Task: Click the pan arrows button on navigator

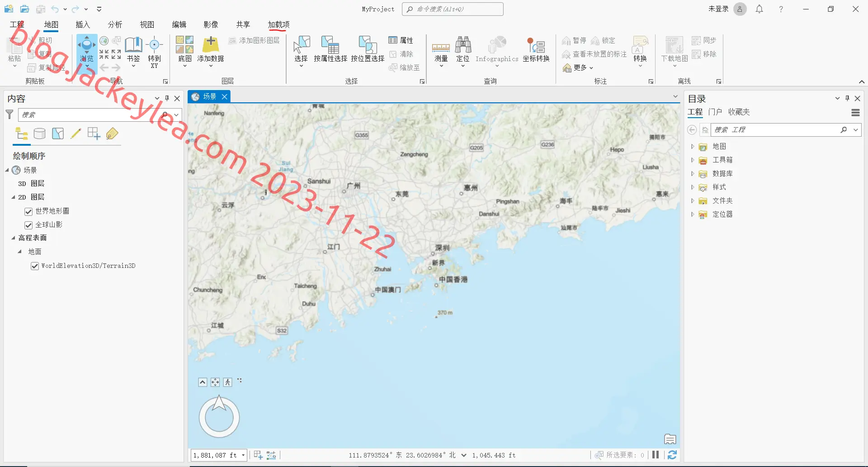Action: tap(215, 382)
